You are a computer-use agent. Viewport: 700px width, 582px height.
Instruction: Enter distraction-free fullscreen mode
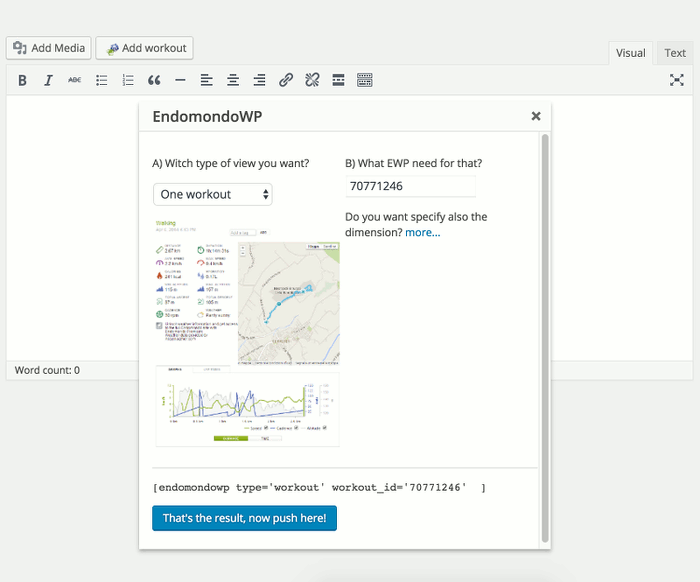[677, 80]
